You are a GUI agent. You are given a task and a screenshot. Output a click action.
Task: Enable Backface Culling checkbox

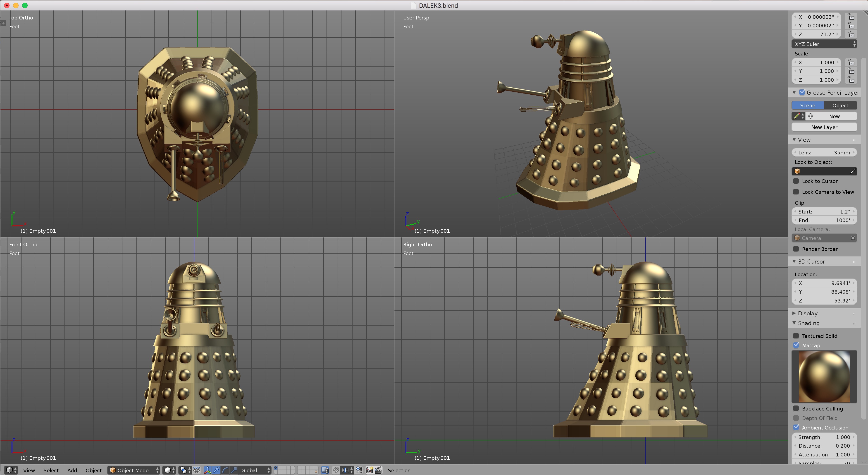(796, 408)
